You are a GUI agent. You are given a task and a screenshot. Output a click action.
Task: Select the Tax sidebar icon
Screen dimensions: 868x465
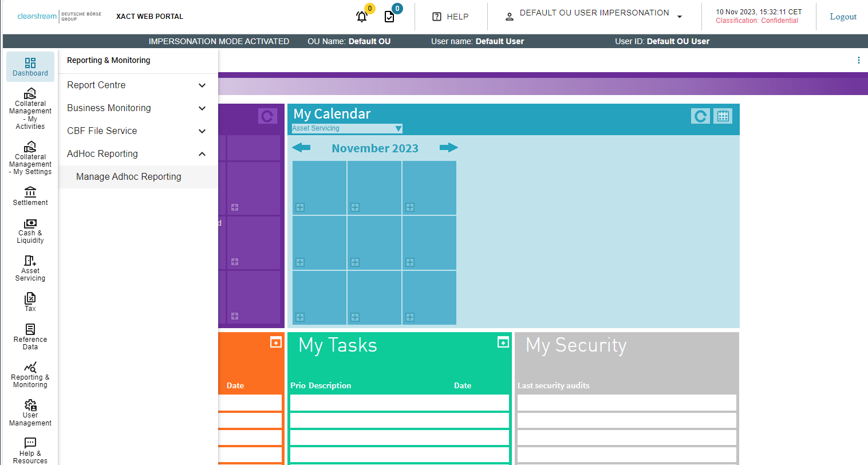click(x=30, y=302)
